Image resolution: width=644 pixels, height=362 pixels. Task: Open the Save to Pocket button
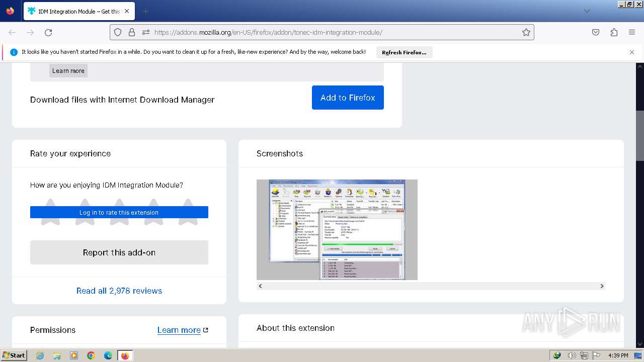[596, 32]
